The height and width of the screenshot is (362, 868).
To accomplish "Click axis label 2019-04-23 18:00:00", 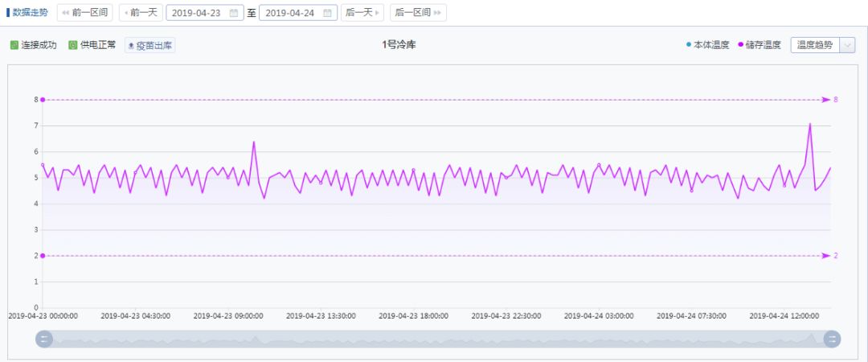I will (x=414, y=316).
